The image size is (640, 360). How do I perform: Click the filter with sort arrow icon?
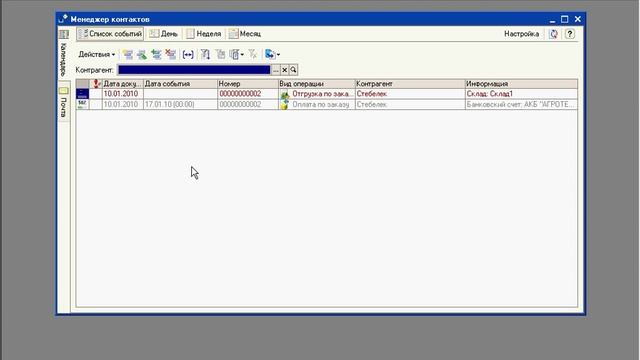pos(205,54)
